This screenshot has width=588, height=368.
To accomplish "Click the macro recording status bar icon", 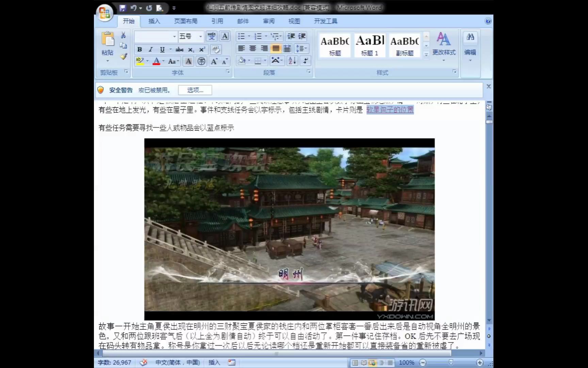I will click(232, 363).
